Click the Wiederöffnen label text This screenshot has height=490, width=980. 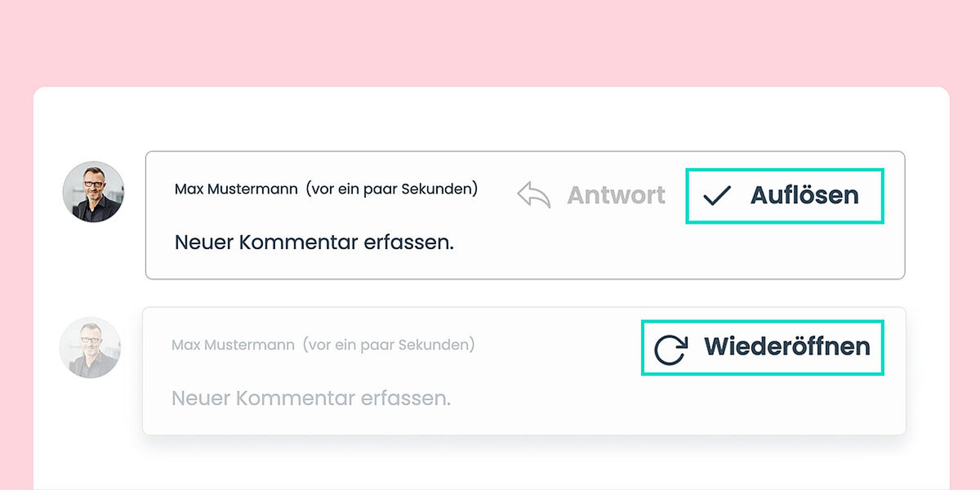pos(787,347)
